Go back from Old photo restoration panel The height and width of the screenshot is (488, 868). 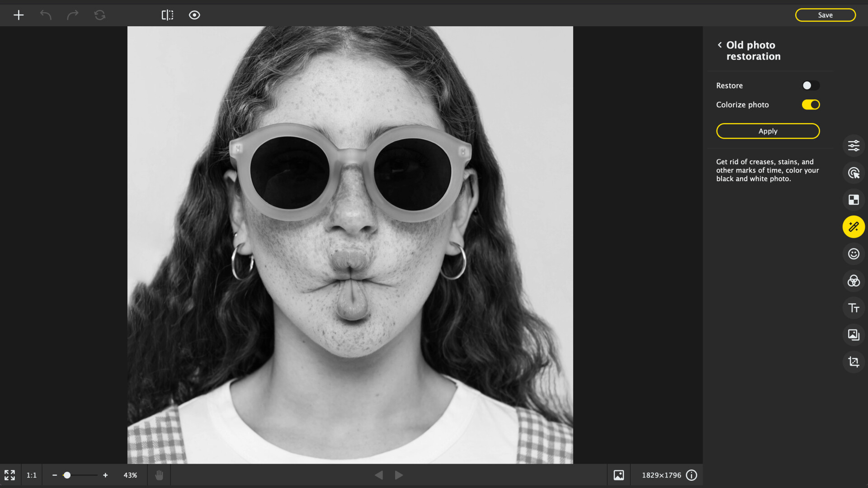pyautogui.click(x=720, y=45)
